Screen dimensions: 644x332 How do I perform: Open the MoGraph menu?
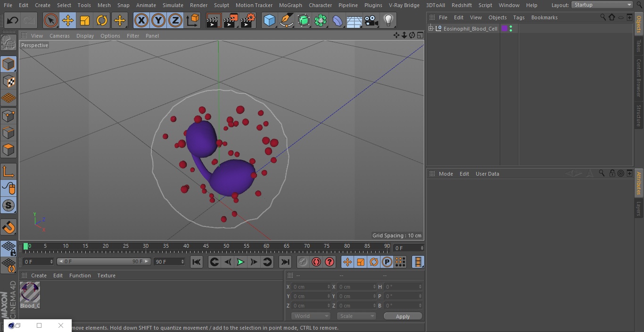(290, 5)
